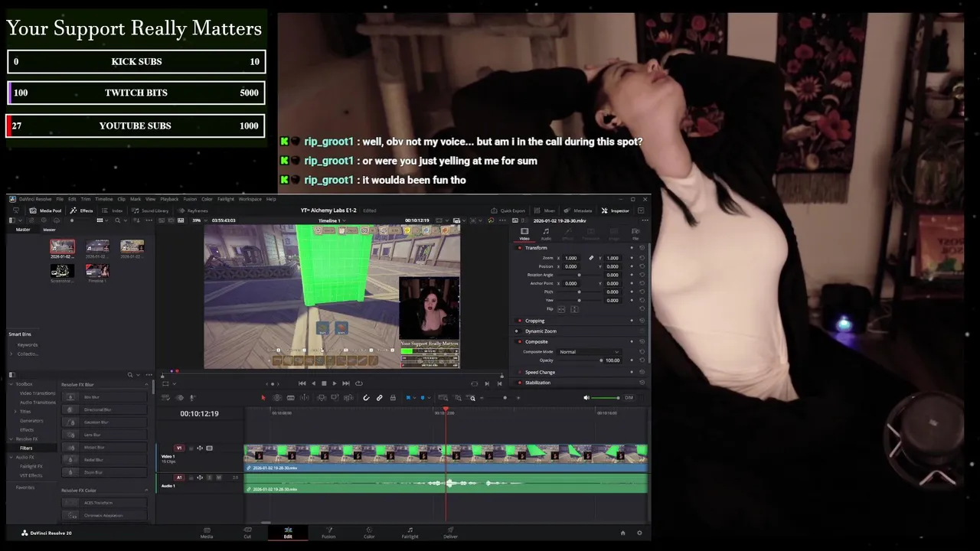Adjust the monitor volume slider
This screenshot has height=551, width=980.
coord(606,398)
